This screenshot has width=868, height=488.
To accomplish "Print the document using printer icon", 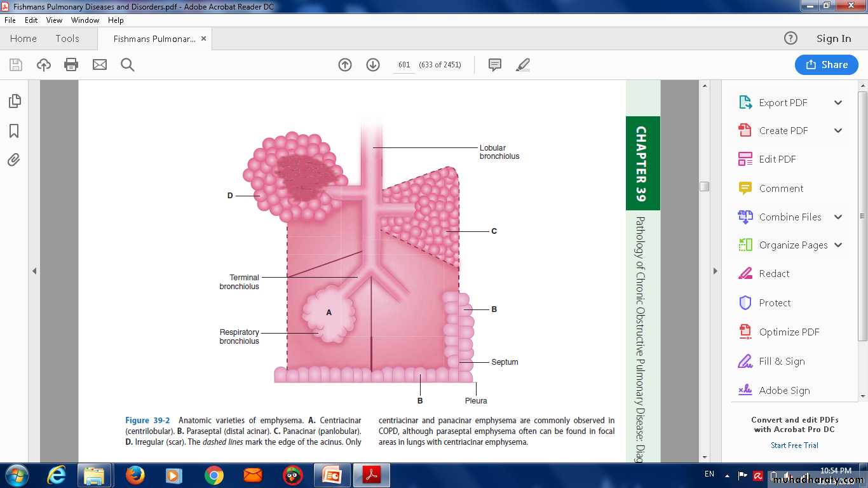I will (x=71, y=65).
